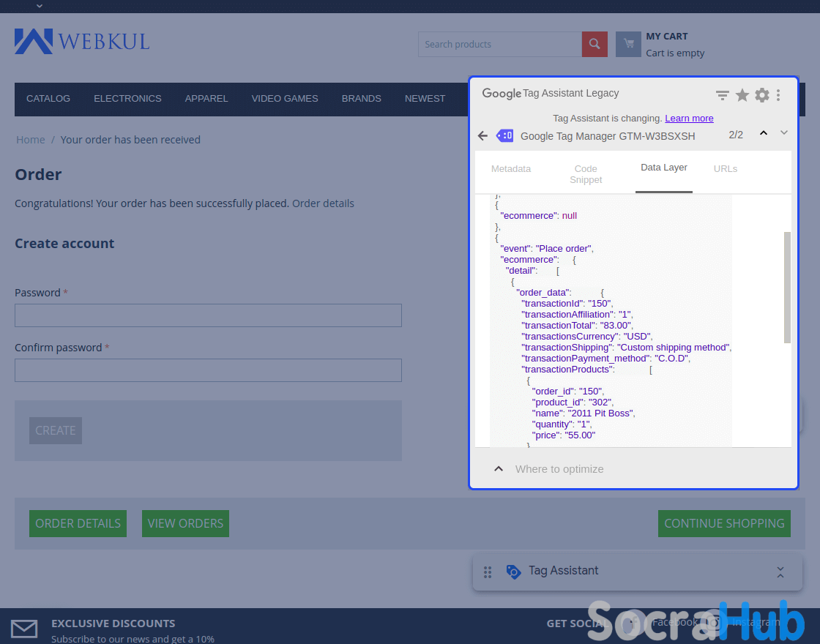This screenshot has width=820, height=644.
Task: Click the envelope newsletter icon
Action: 25,629
